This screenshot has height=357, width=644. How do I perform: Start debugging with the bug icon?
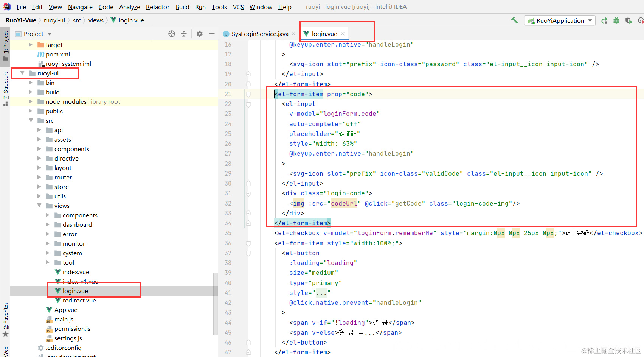click(x=616, y=20)
